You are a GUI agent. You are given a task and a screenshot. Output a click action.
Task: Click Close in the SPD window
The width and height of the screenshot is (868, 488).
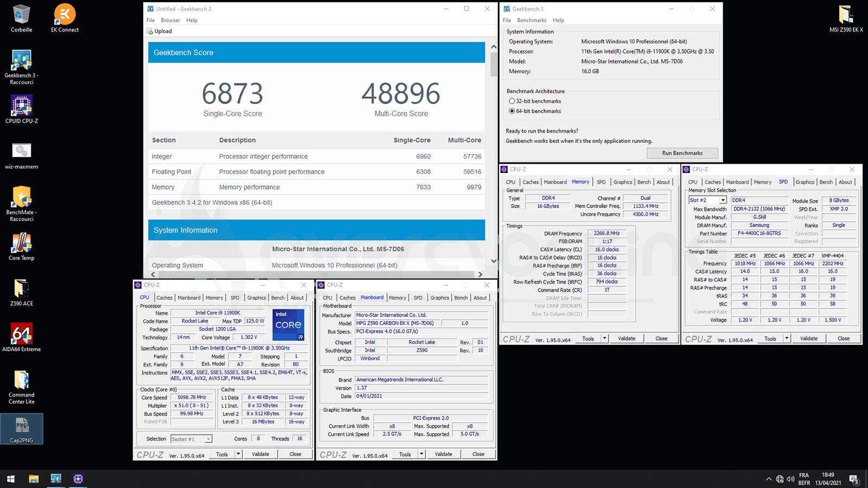click(844, 338)
